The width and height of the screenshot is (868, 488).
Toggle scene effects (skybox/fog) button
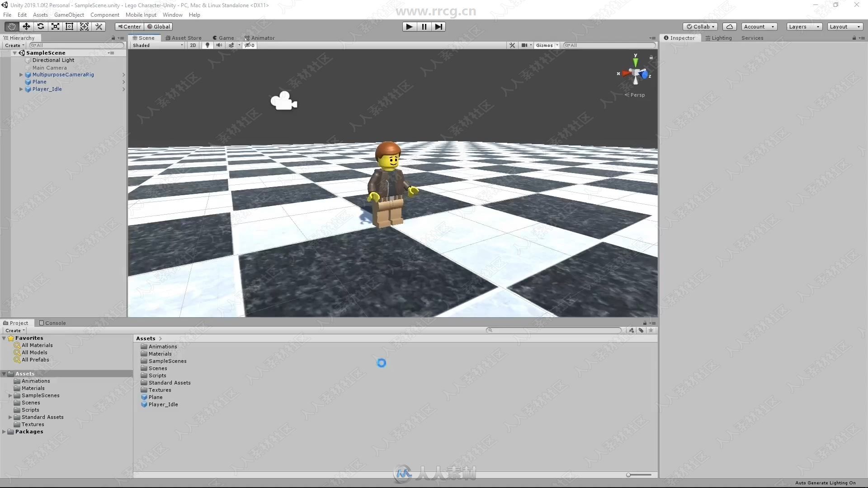pos(231,45)
